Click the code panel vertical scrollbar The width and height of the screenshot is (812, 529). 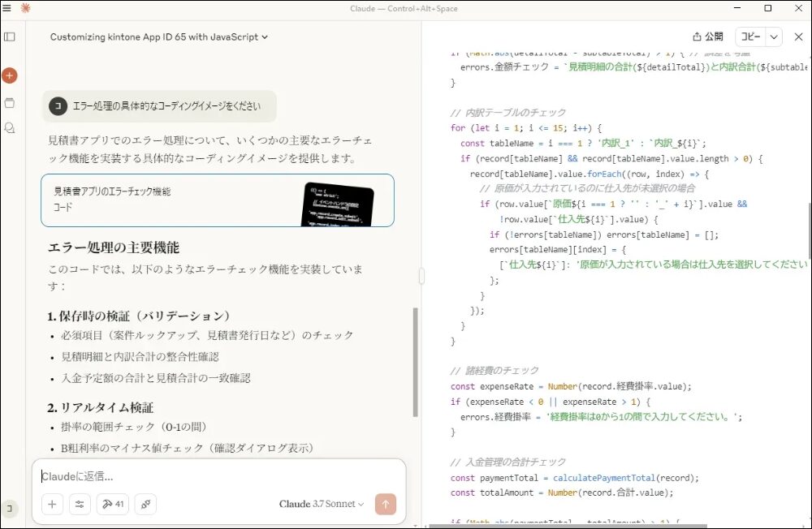pyautogui.click(x=809, y=231)
